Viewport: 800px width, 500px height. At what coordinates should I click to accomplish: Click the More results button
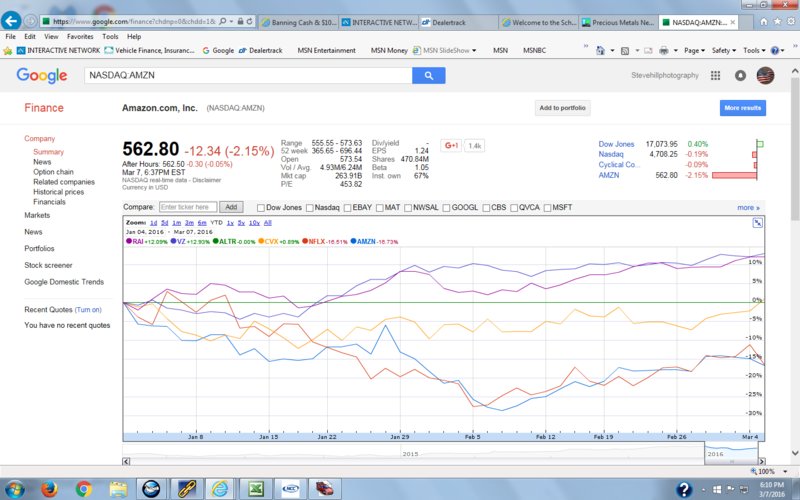742,108
